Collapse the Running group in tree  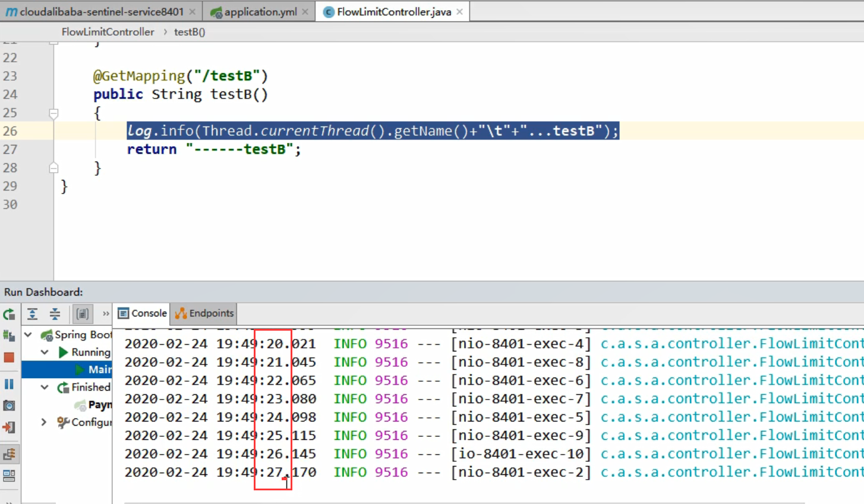pos(45,352)
